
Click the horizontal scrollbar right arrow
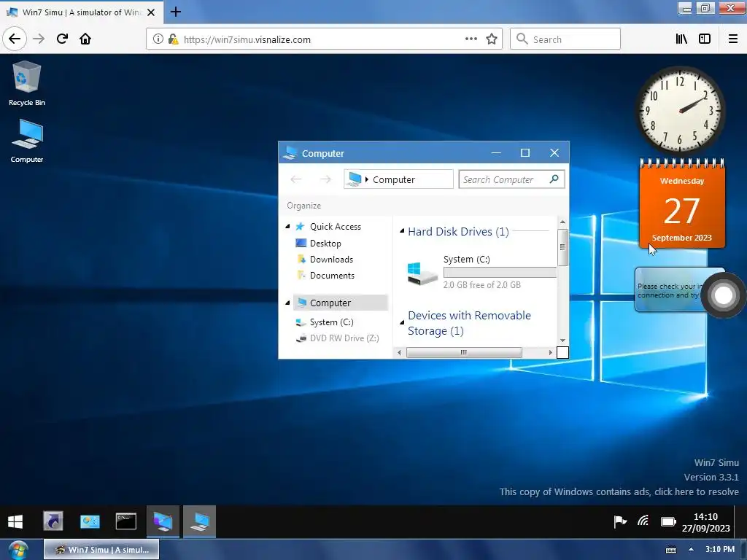point(550,353)
